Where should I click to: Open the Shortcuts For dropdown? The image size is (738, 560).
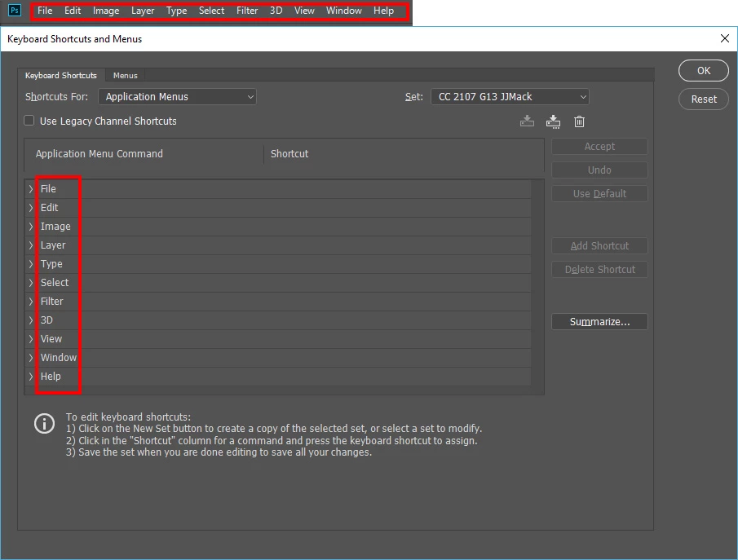coord(178,96)
